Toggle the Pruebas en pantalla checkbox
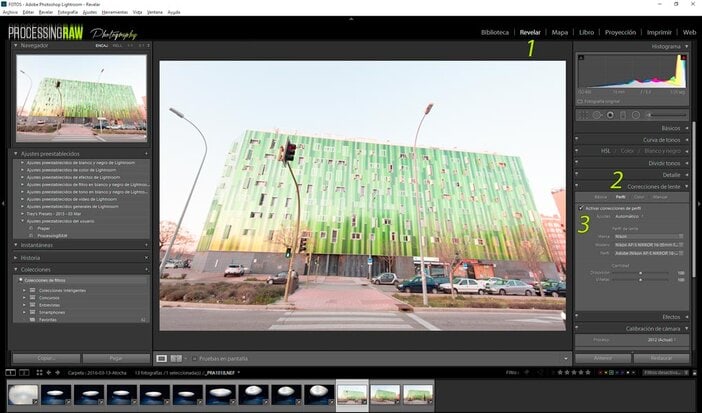Image resolution: width=702 pixels, height=413 pixels. [194, 357]
